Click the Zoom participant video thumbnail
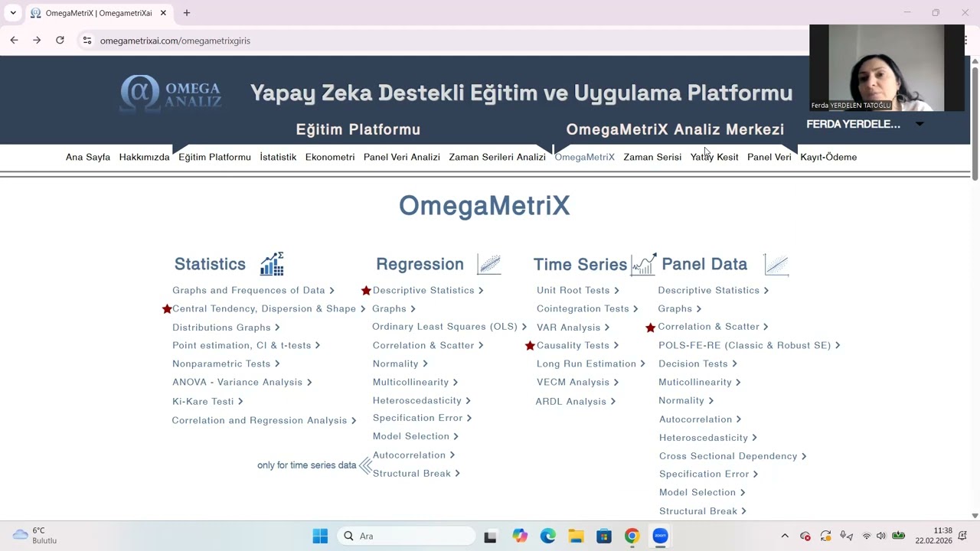980x551 pixels. pos(887,68)
